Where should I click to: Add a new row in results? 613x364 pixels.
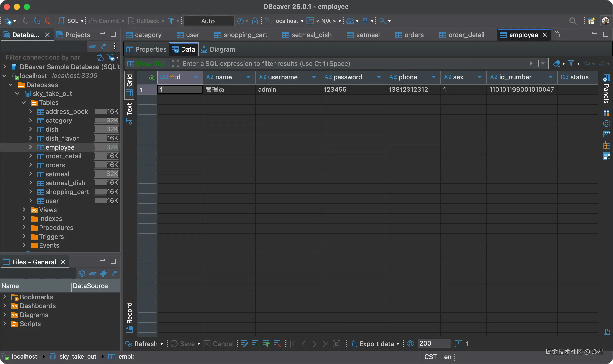255,344
